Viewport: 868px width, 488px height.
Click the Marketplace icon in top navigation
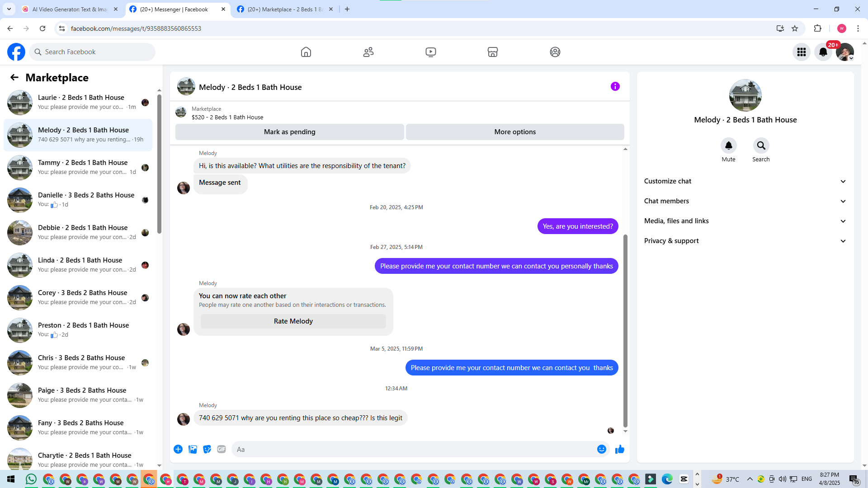pos(492,52)
